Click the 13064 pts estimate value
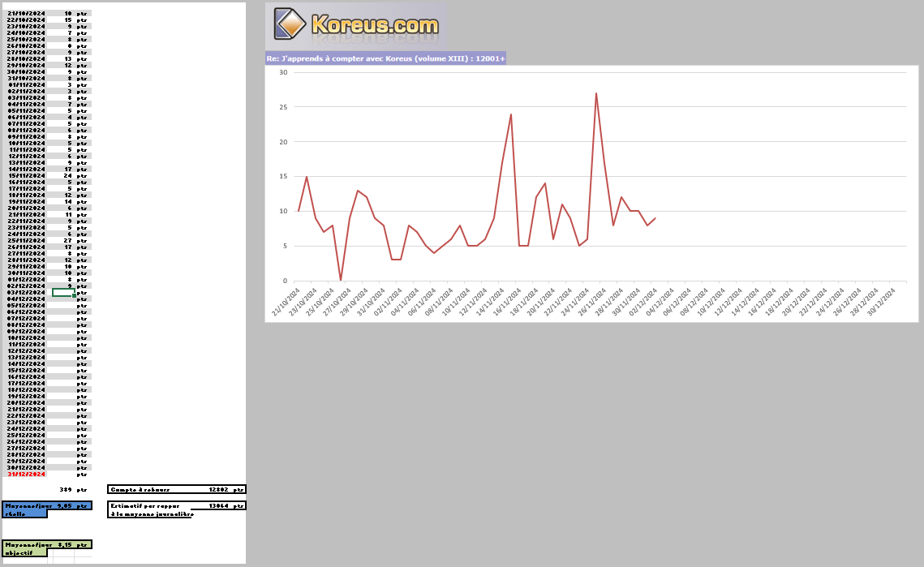The height and width of the screenshot is (567, 924). point(217,505)
